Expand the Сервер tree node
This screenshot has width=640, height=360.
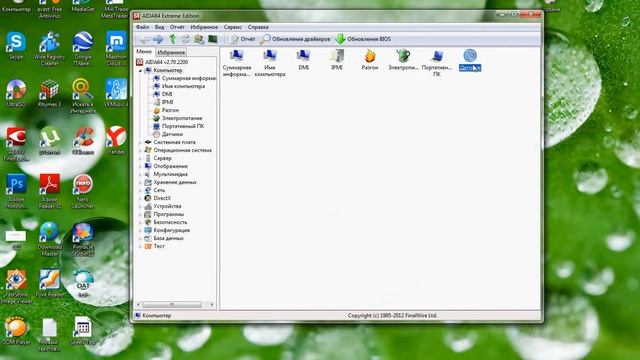[140, 158]
